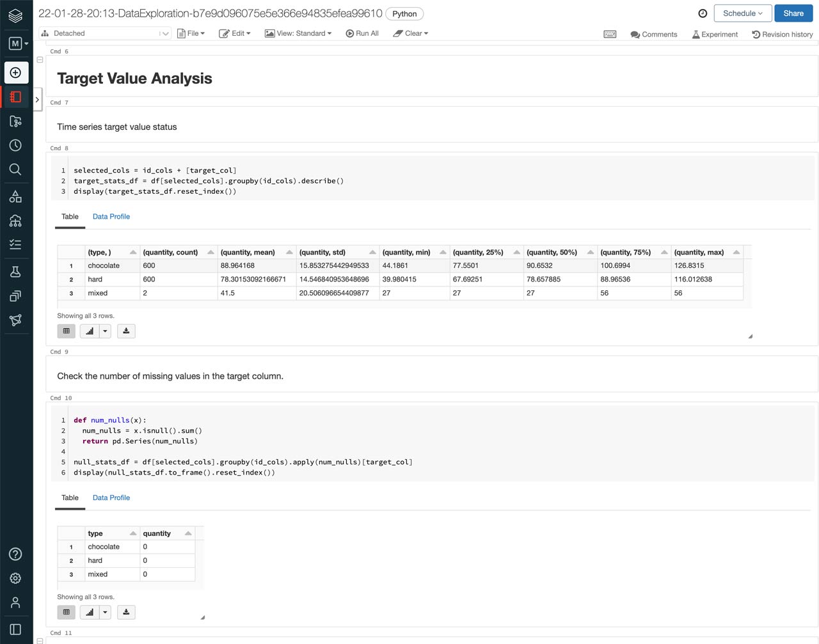Viewport: 819px width, 644px height.
Task: Collapse the Target Value Analysis section
Action: click(x=40, y=59)
